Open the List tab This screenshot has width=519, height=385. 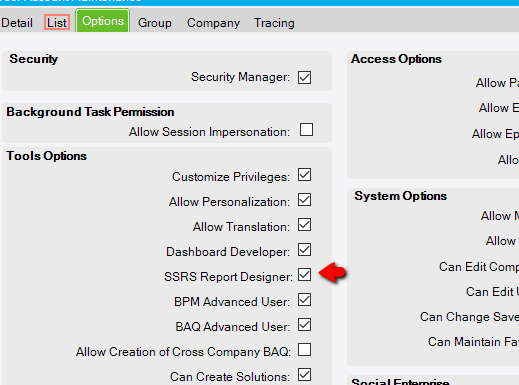click(x=57, y=23)
